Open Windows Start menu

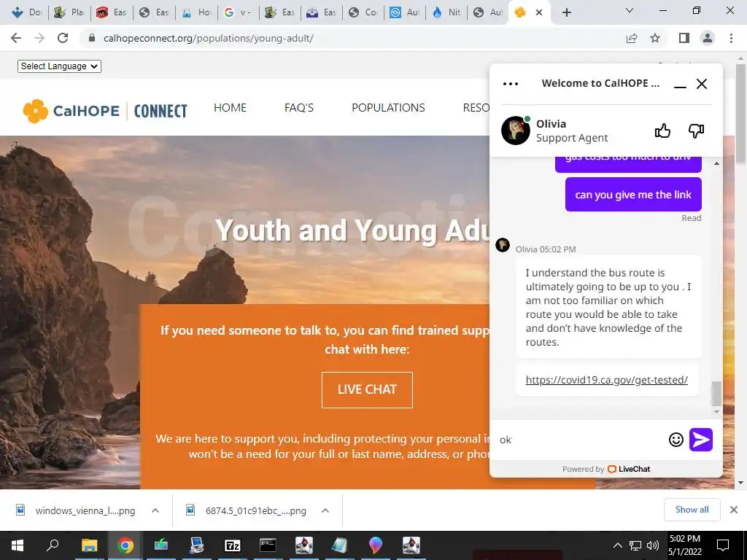point(18,545)
